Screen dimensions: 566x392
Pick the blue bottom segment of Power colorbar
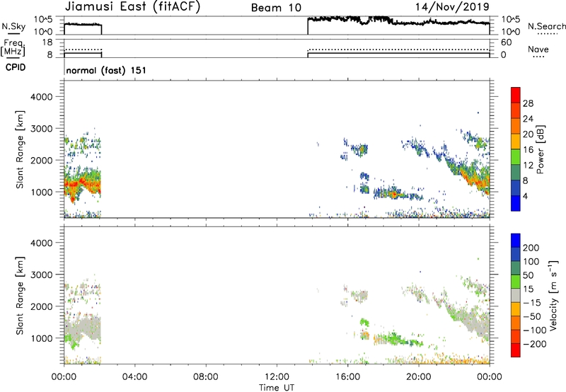click(516, 203)
